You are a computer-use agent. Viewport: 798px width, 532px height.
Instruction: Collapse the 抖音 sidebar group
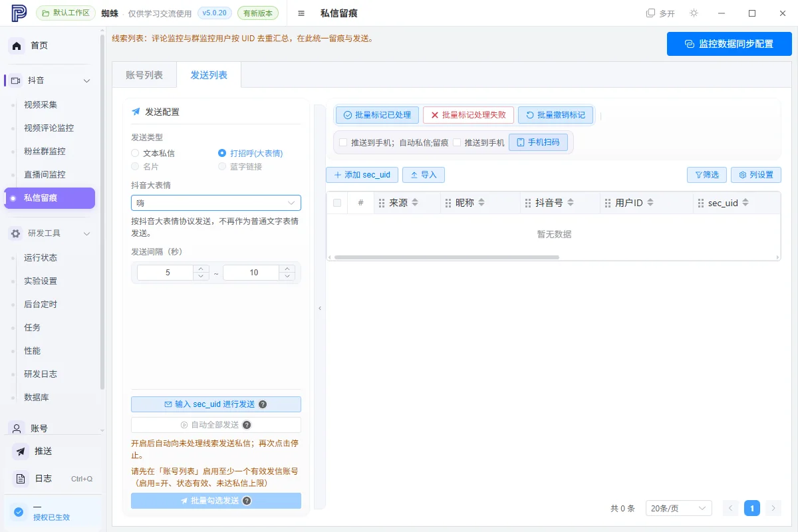pyautogui.click(x=86, y=80)
